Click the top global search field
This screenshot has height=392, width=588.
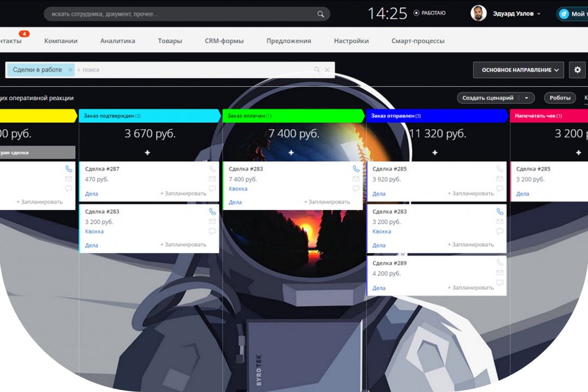pos(180,14)
